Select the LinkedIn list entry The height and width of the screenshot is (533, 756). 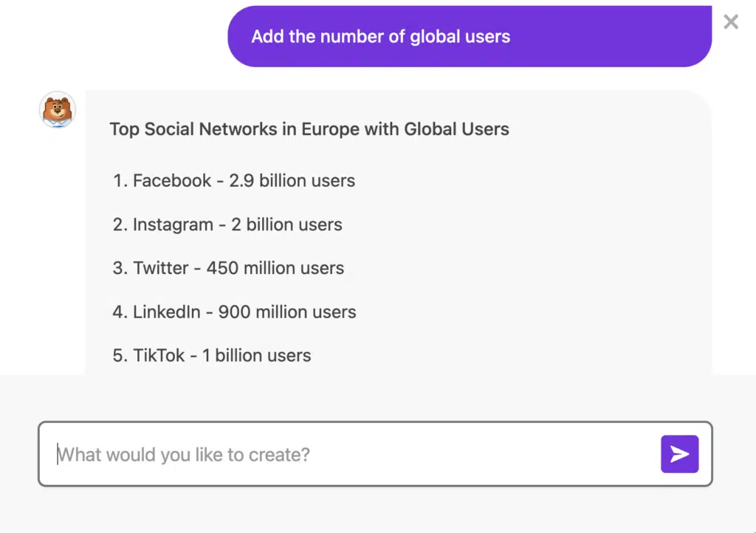(234, 312)
